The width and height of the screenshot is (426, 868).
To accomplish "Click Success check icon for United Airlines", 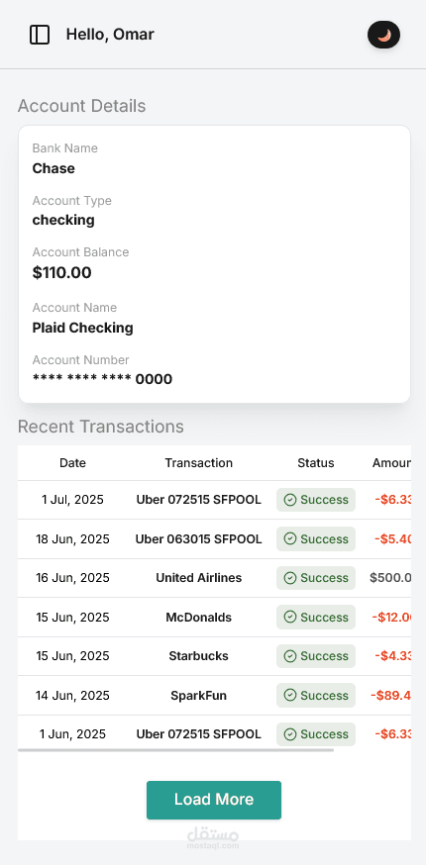I will [289, 578].
